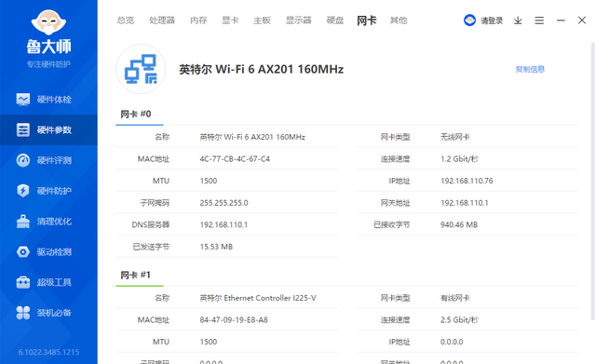596x364 pixels.
Task: Click IP address 192.168.110.76
Action: (x=467, y=181)
